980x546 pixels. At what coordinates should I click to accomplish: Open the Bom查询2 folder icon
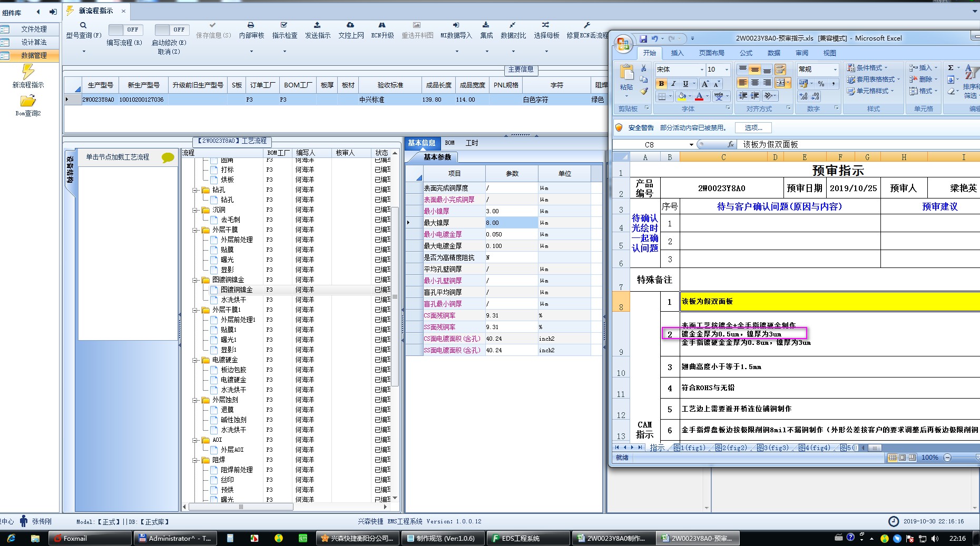coord(28,101)
